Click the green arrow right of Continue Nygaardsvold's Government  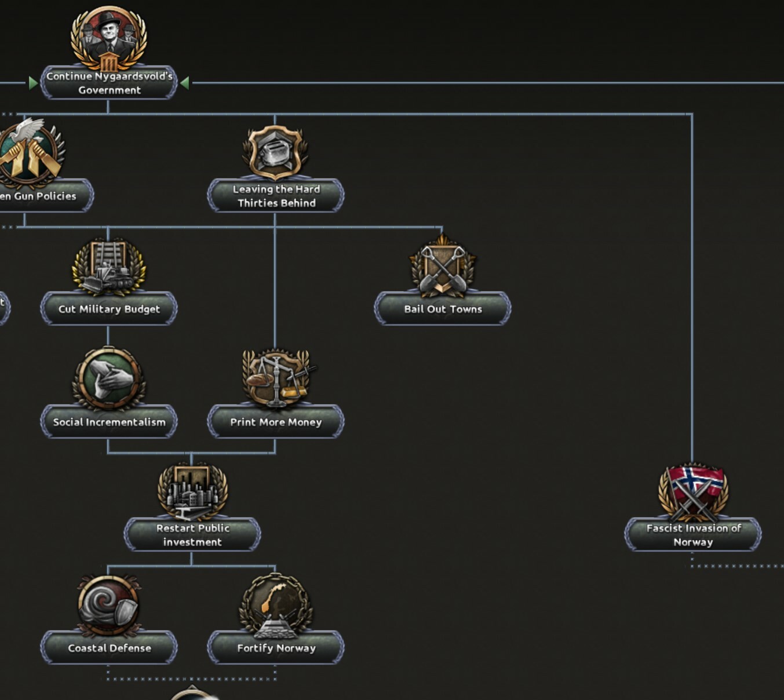tap(185, 83)
